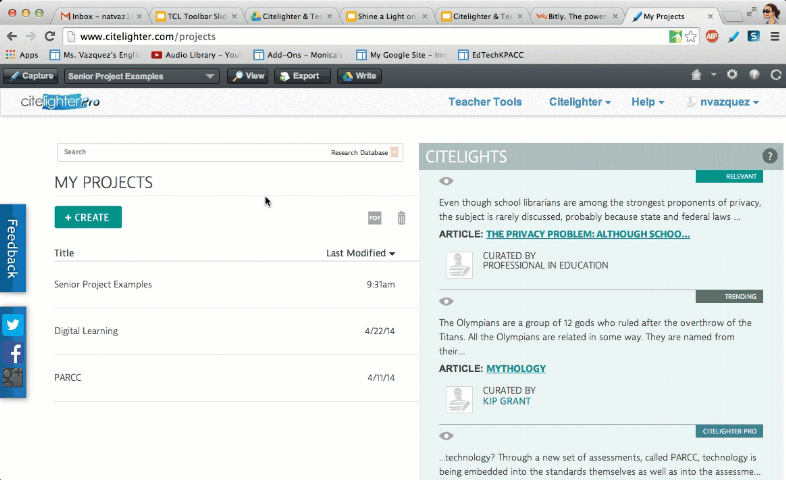786x480 pixels.
Task: Click the Title column header
Action: (x=64, y=253)
